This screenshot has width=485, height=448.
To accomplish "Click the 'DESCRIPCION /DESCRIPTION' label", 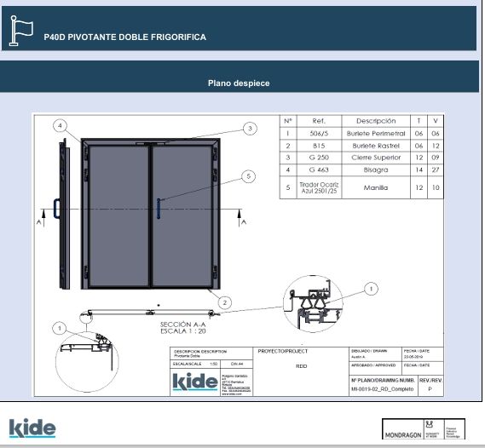I will pyautogui.click(x=200, y=352).
